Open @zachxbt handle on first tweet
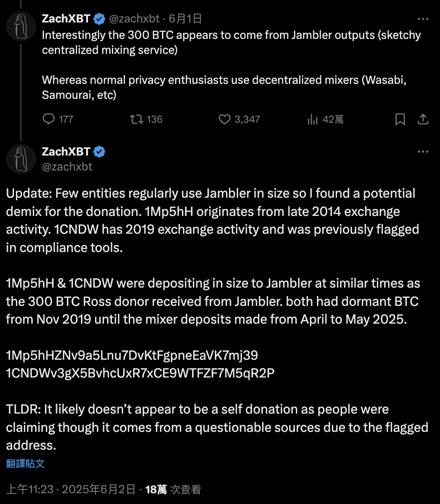440x504 pixels. point(134,19)
